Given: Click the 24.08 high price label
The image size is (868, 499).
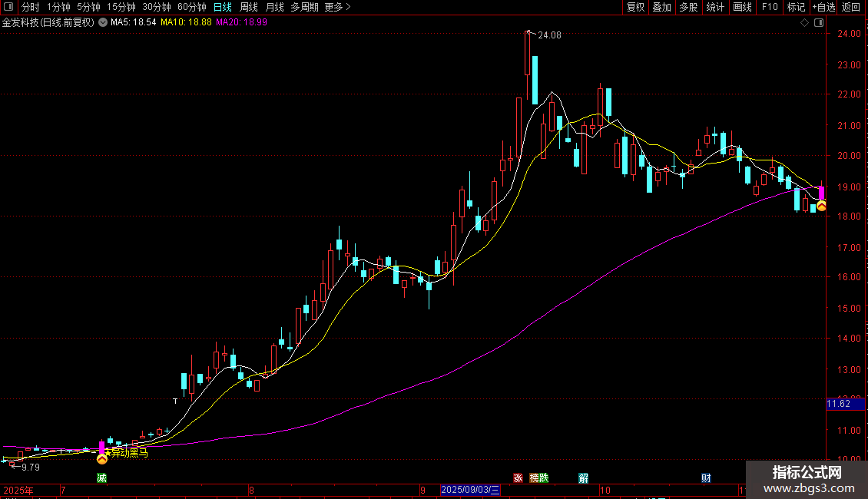Looking at the screenshot, I should 549,35.
